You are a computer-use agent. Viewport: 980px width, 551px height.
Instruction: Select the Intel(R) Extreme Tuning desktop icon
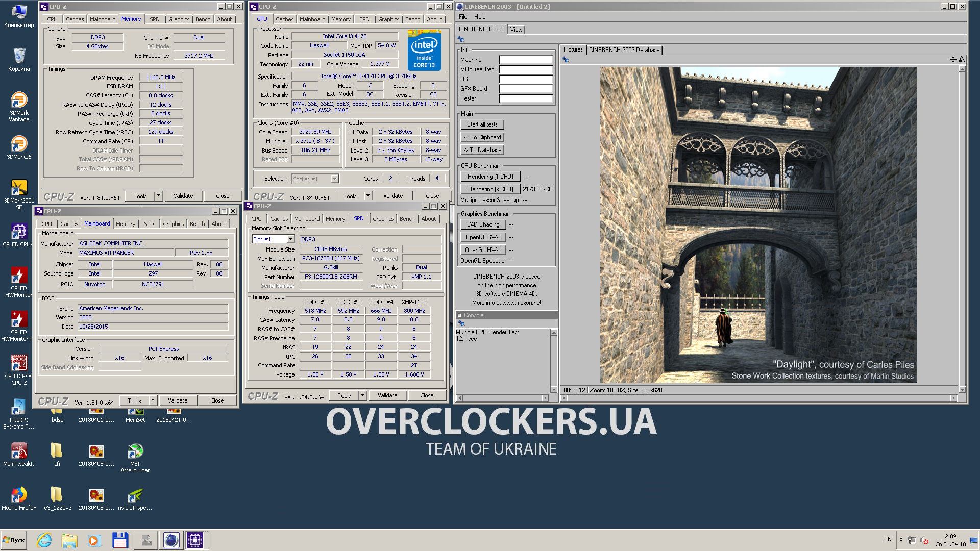[x=19, y=414]
